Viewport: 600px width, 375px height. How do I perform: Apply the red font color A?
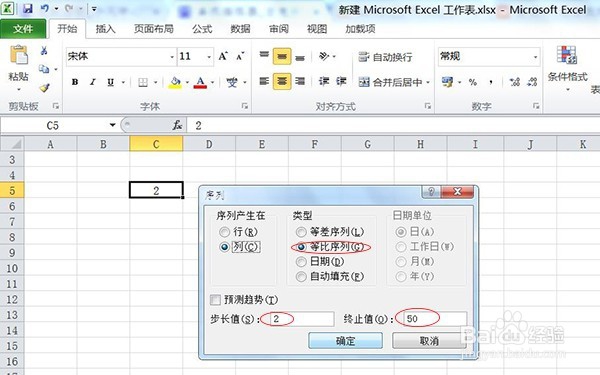click(x=200, y=82)
